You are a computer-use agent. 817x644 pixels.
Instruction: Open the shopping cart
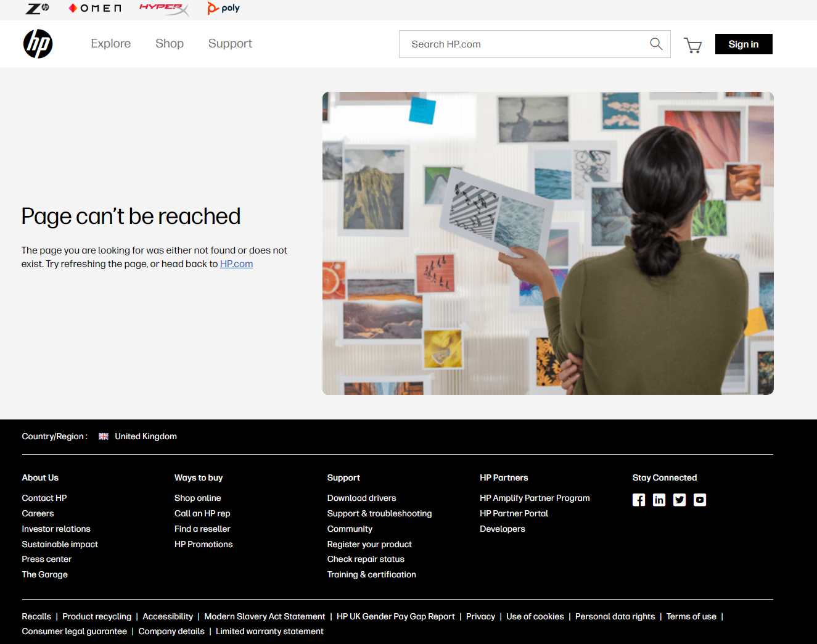pyautogui.click(x=693, y=45)
